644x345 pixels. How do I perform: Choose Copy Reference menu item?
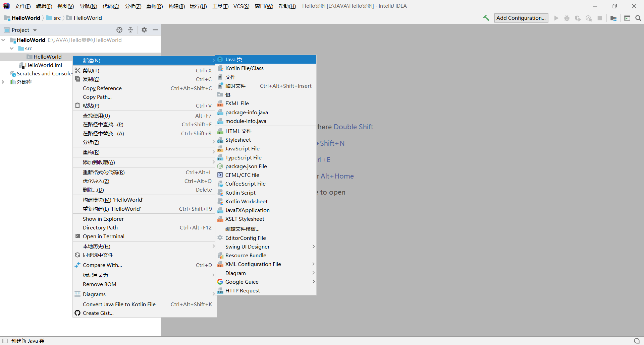click(x=145, y=88)
